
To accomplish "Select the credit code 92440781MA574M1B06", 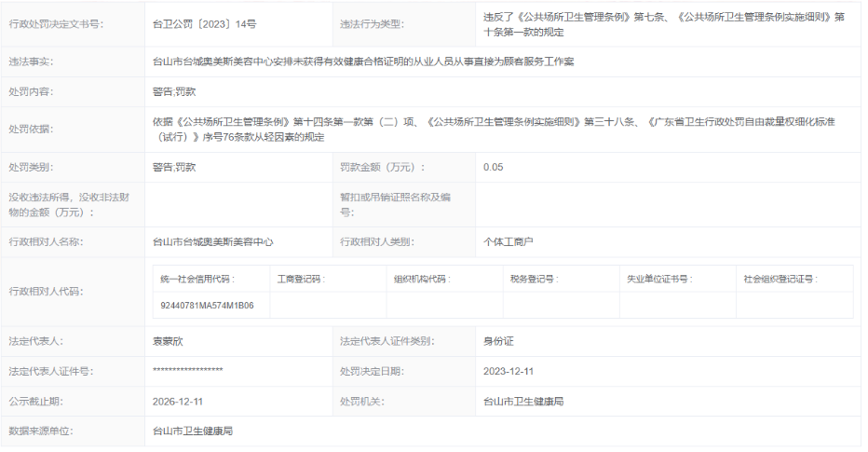I will click(208, 305).
